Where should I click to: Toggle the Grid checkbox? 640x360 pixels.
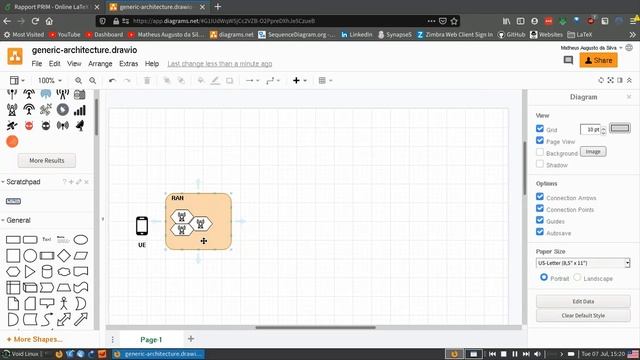(540, 129)
